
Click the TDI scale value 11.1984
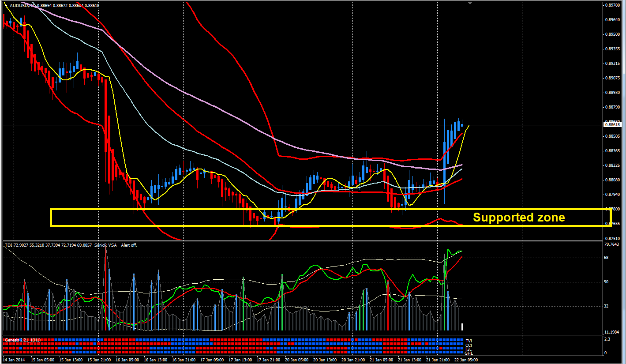click(x=611, y=332)
